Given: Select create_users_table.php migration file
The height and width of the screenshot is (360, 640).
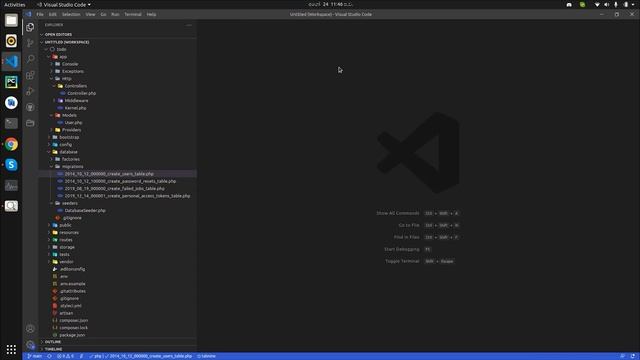Looking at the screenshot, I should point(109,174).
